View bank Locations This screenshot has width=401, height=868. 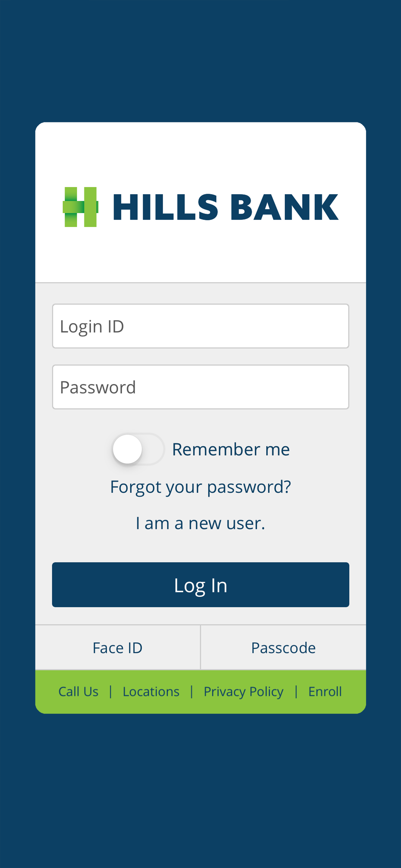click(151, 691)
